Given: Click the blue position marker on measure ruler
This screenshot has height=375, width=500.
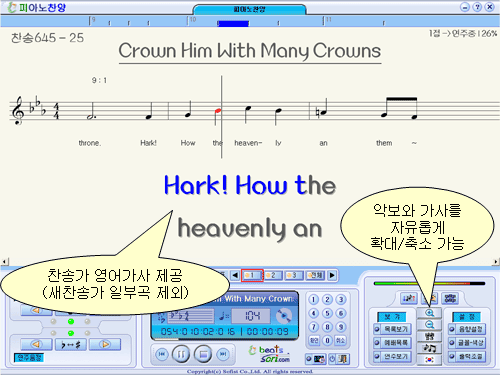Looking at the screenshot, I should [x=233, y=23].
